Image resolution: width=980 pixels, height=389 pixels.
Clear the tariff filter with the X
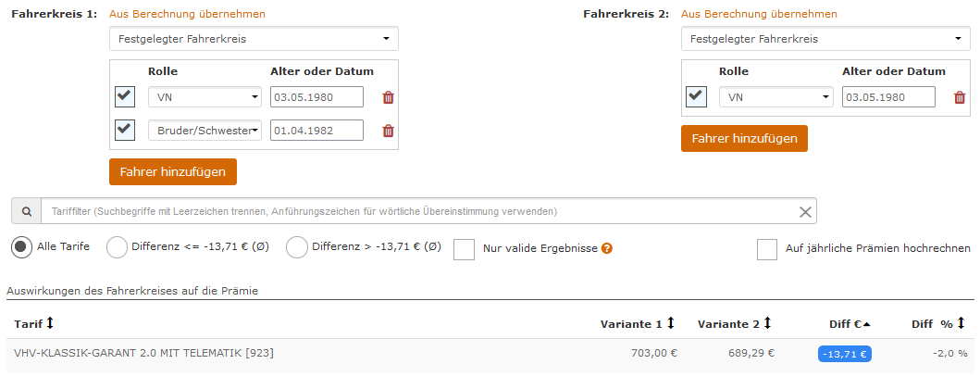click(x=806, y=212)
